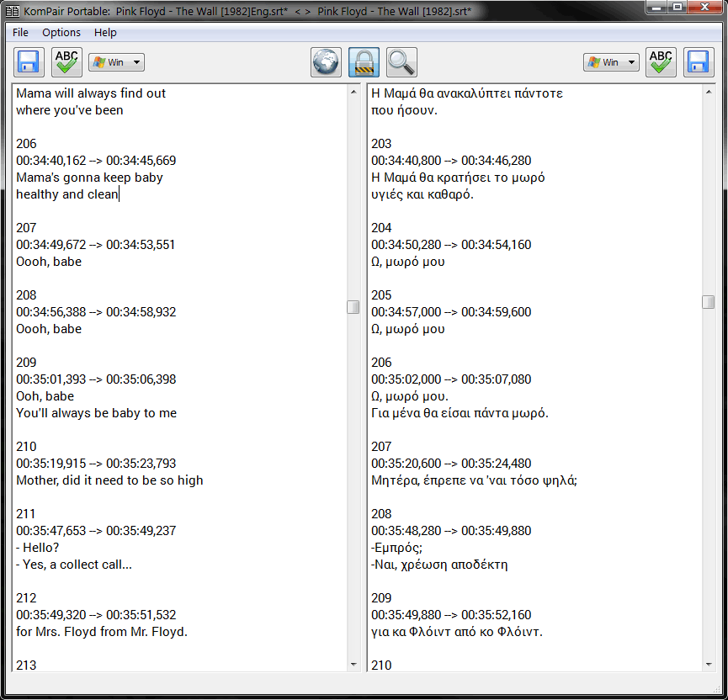Open the Options menu
728x700 pixels.
click(61, 33)
